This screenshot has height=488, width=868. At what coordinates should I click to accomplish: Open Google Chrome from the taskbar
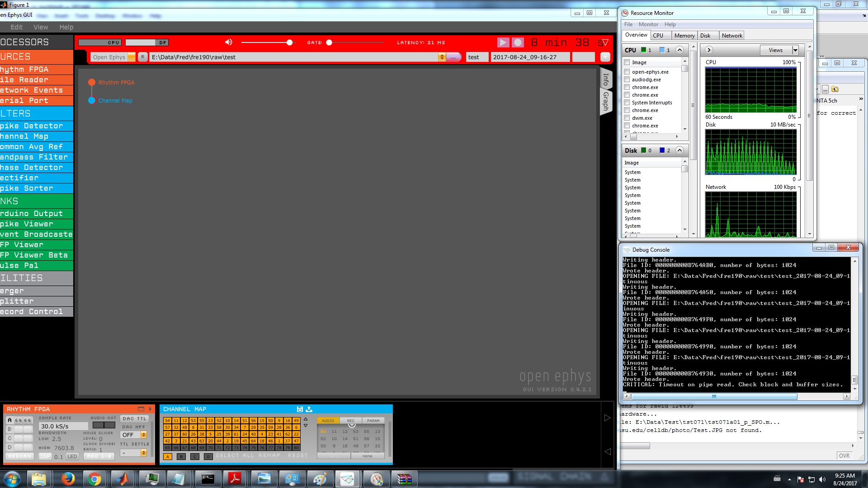(x=94, y=479)
